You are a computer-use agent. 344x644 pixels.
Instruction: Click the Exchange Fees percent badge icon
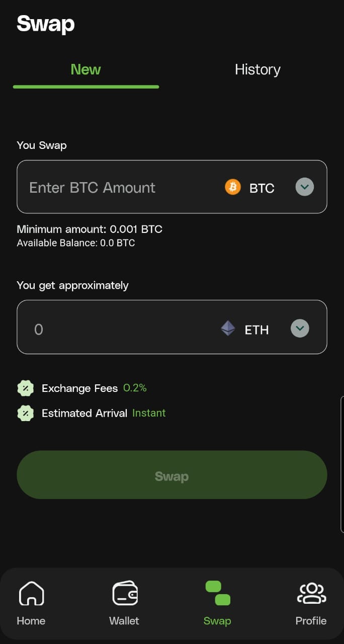click(25, 388)
